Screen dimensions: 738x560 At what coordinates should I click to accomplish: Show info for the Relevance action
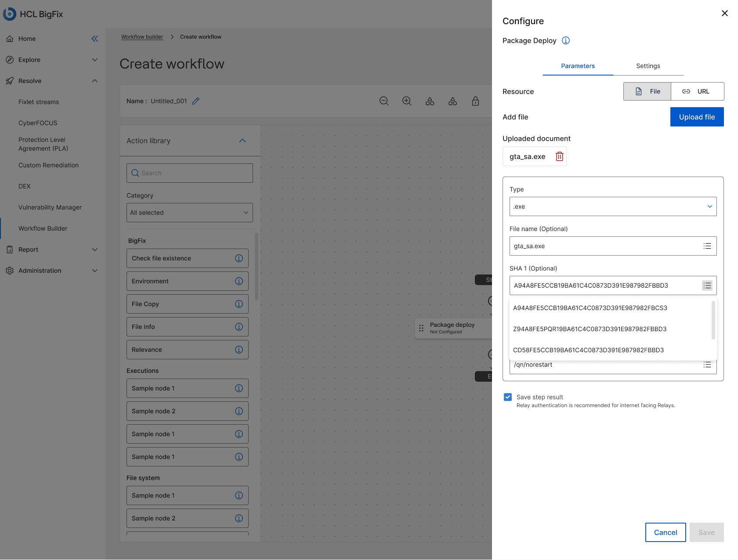[239, 350]
